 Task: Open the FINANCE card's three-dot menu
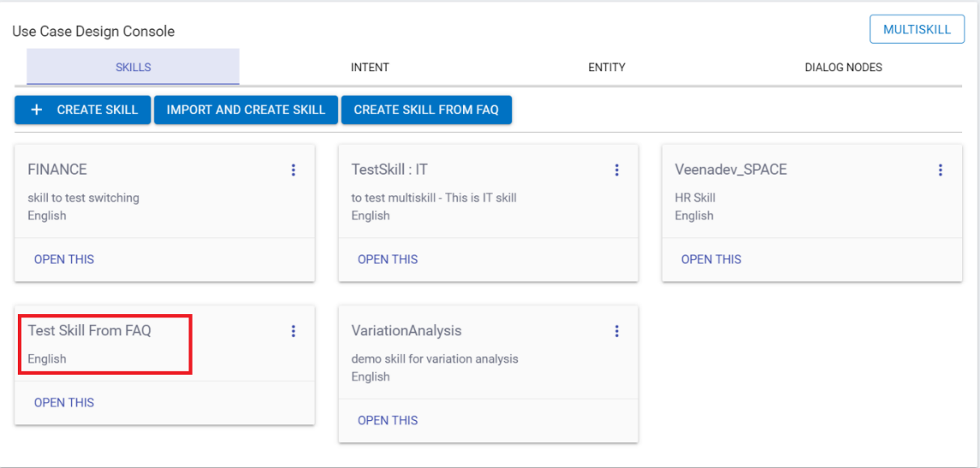(x=293, y=170)
